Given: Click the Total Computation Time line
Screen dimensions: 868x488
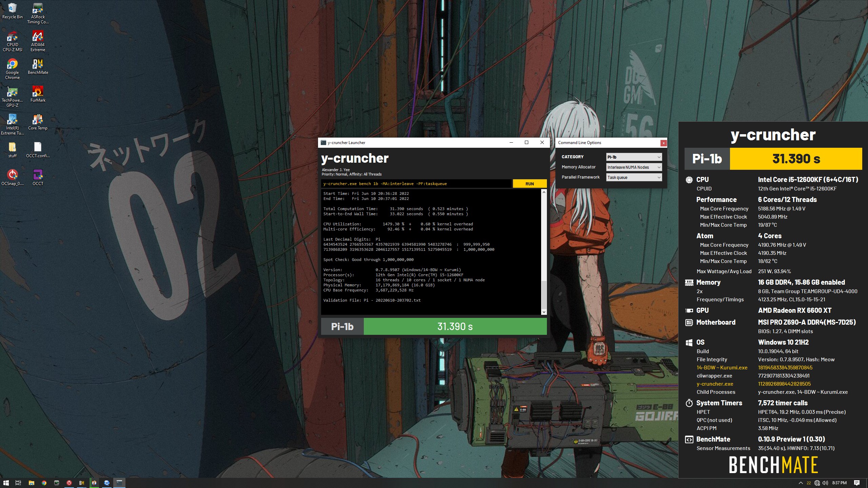Looking at the screenshot, I should pos(396,209).
